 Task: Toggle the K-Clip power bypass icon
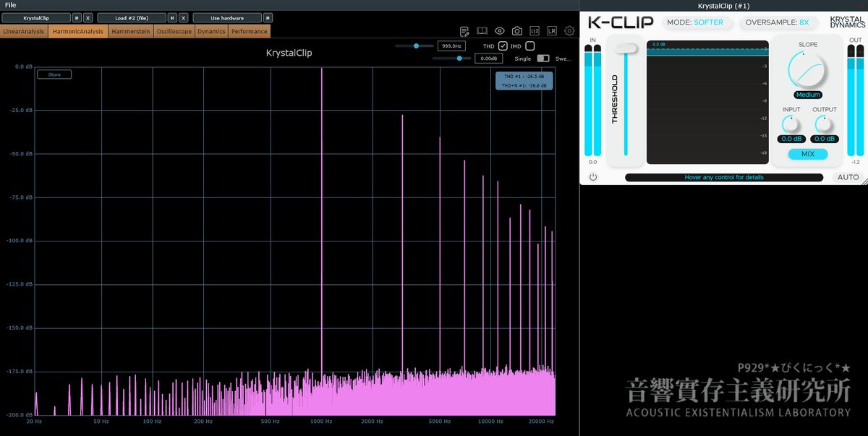593,177
